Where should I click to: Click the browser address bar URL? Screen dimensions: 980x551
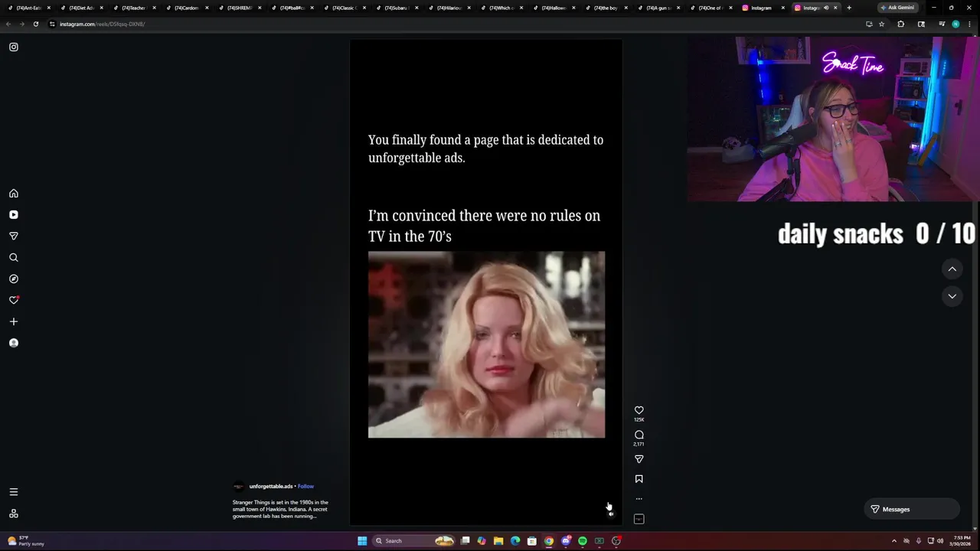[103, 24]
